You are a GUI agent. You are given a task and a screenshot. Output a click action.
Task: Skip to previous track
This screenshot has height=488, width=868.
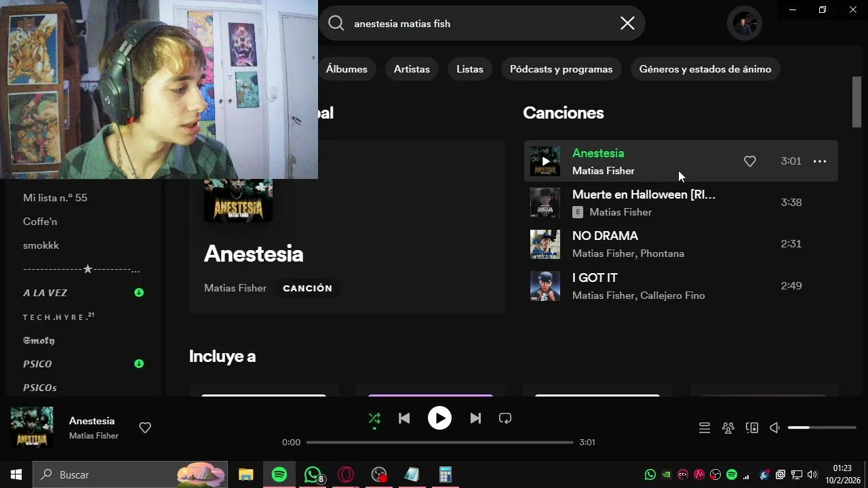tap(404, 419)
